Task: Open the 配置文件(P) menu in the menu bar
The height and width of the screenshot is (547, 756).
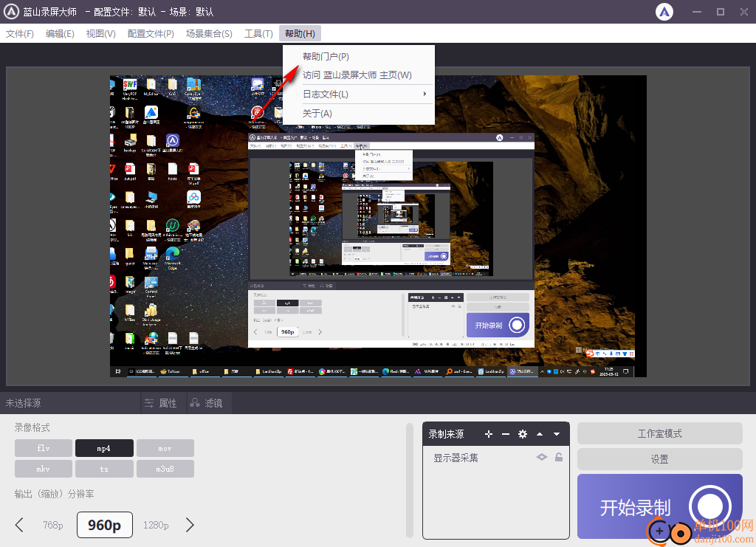Action: [151, 34]
